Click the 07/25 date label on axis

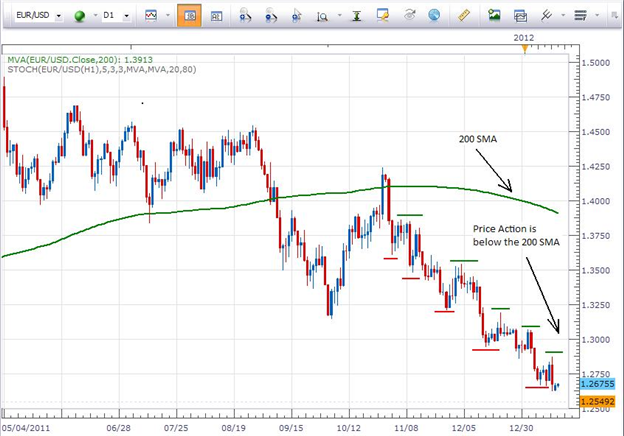176,428
